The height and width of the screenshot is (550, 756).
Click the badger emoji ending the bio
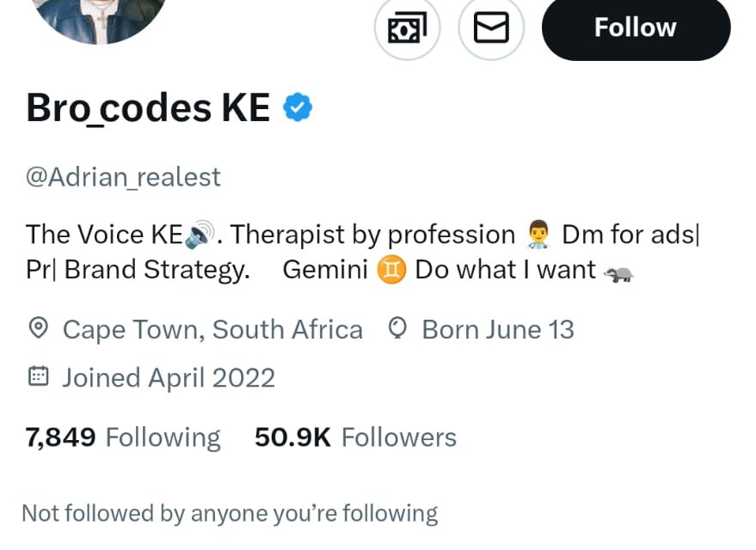(x=618, y=272)
